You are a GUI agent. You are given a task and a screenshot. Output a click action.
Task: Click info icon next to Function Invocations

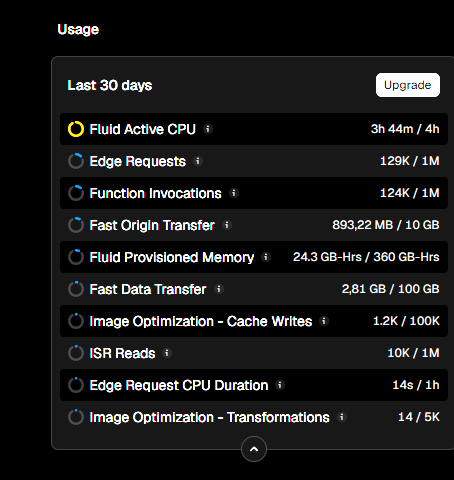click(x=234, y=193)
